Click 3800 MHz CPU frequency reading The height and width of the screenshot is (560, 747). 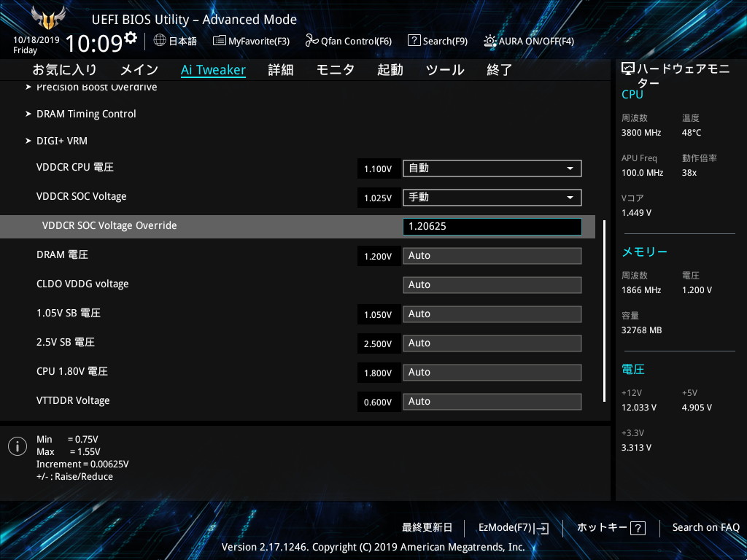pyautogui.click(x=640, y=133)
